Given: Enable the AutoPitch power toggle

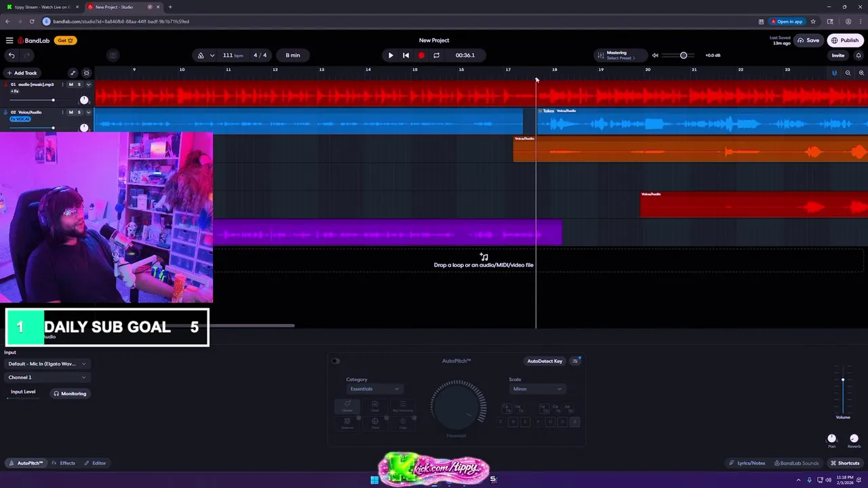Looking at the screenshot, I should [336, 361].
